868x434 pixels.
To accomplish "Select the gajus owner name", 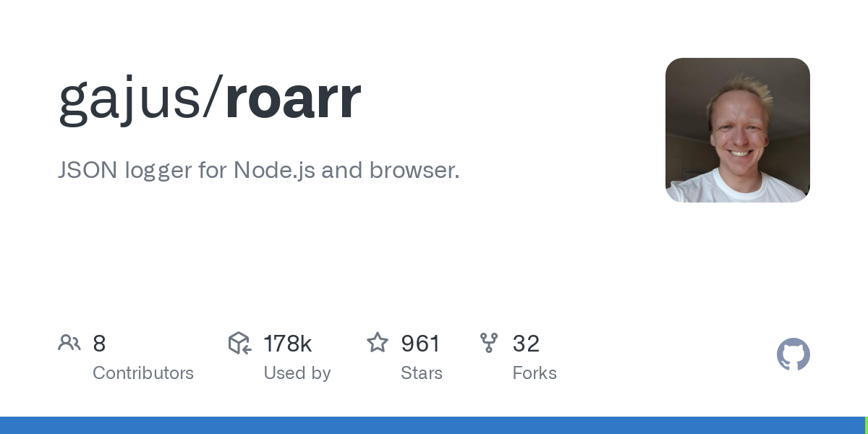I will (x=129, y=99).
